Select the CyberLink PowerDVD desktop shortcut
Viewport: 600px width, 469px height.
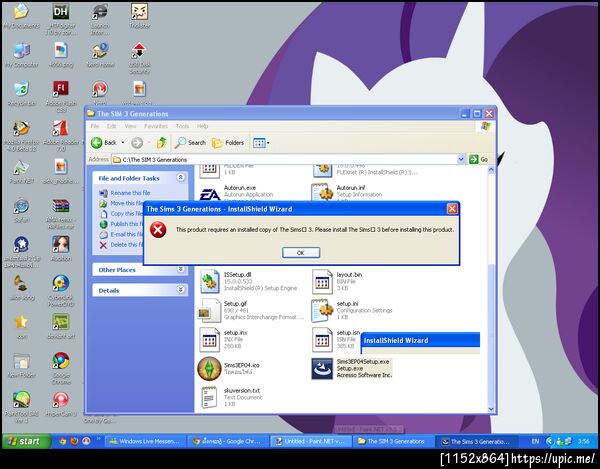(61, 291)
